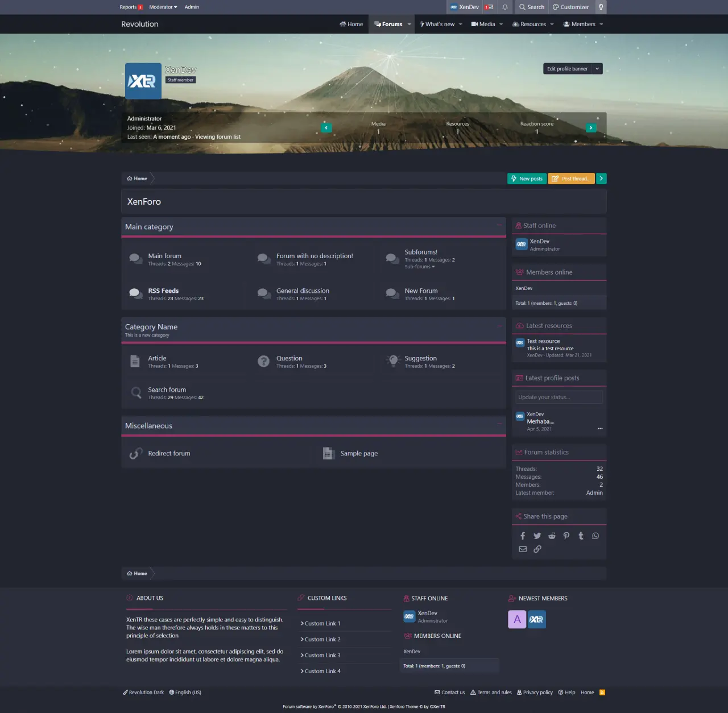Collapse the Miscellaneous category block
The width and height of the screenshot is (728, 713).
click(x=499, y=424)
